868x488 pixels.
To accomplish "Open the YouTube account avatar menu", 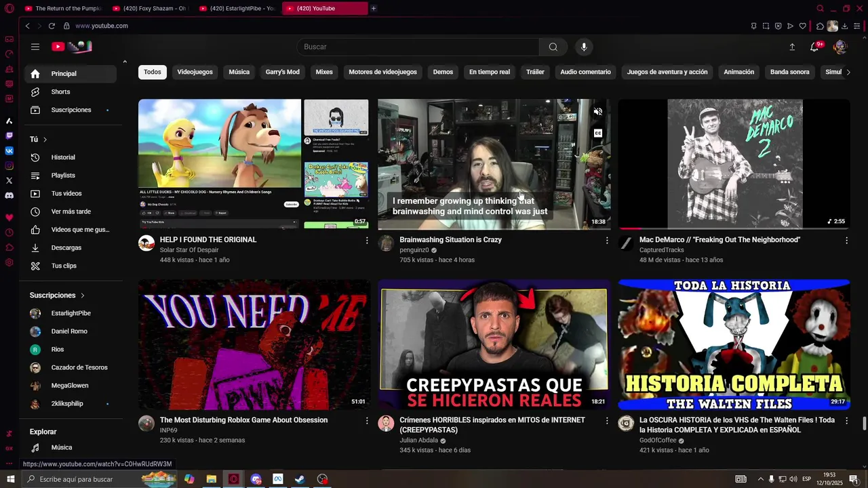I will click(x=840, y=47).
